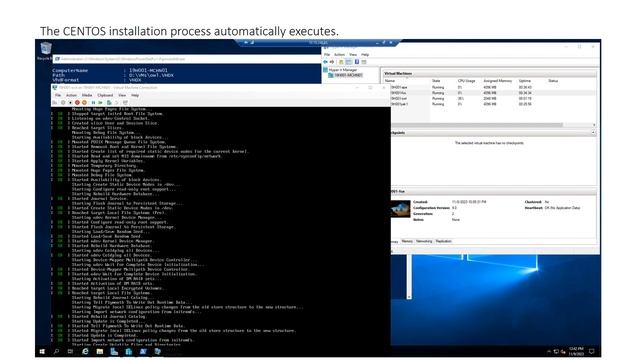Click the taskbar clock showing 12:42 PM

pos(576,351)
